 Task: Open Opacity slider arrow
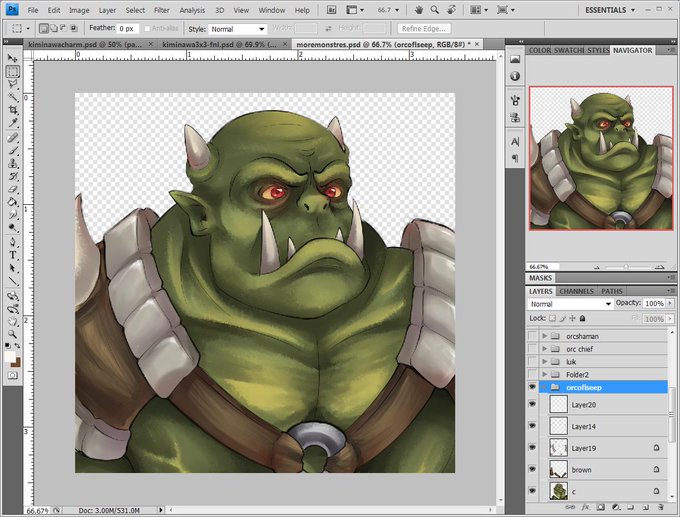[x=670, y=304]
